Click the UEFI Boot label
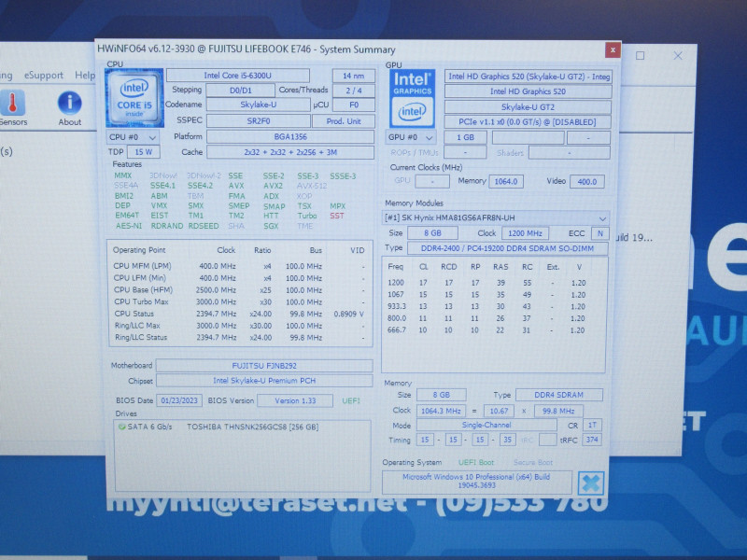This screenshot has width=747, height=560. click(476, 462)
